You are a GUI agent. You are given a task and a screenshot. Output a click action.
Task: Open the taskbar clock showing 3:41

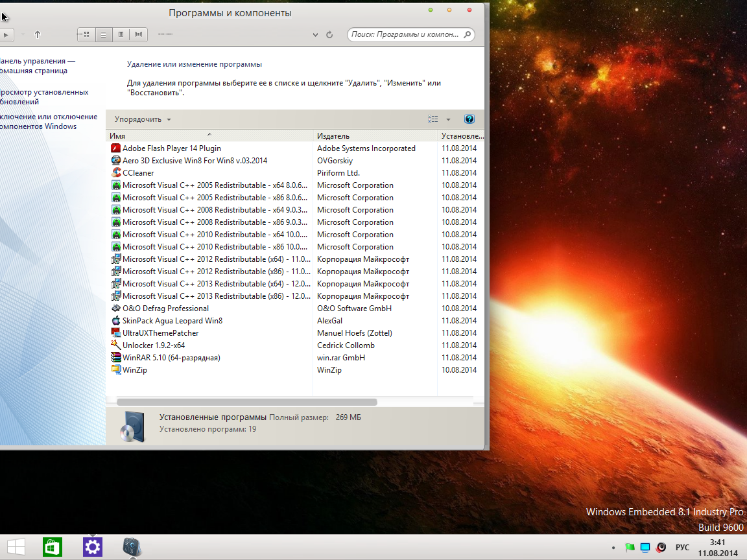717,548
